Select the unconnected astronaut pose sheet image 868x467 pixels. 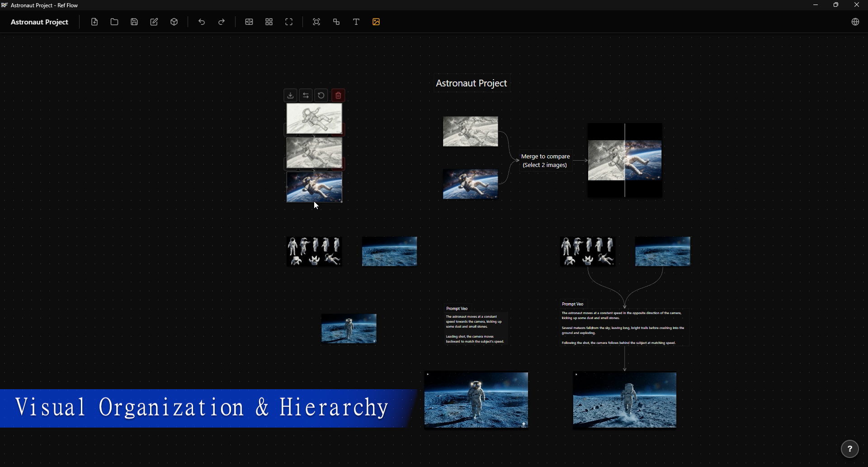click(x=314, y=252)
